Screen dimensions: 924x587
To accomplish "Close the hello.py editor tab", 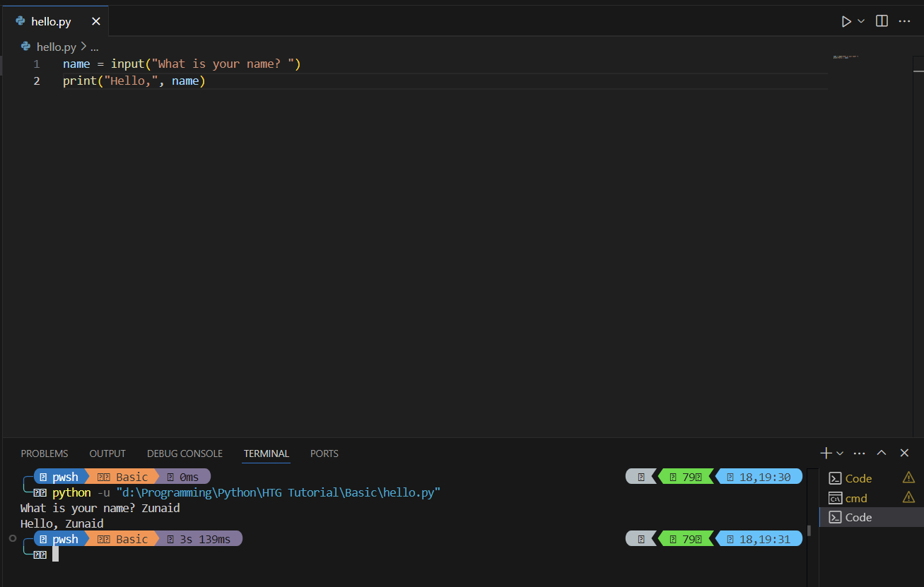I will coord(96,22).
